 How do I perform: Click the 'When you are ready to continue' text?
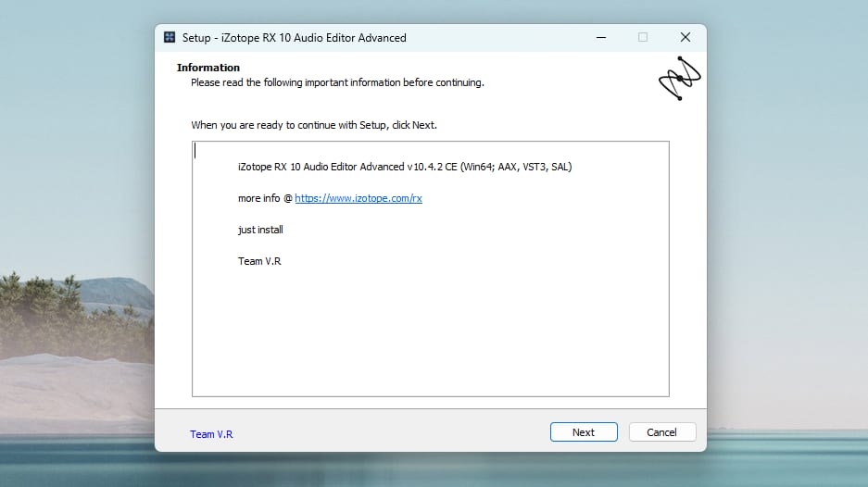(314, 125)
